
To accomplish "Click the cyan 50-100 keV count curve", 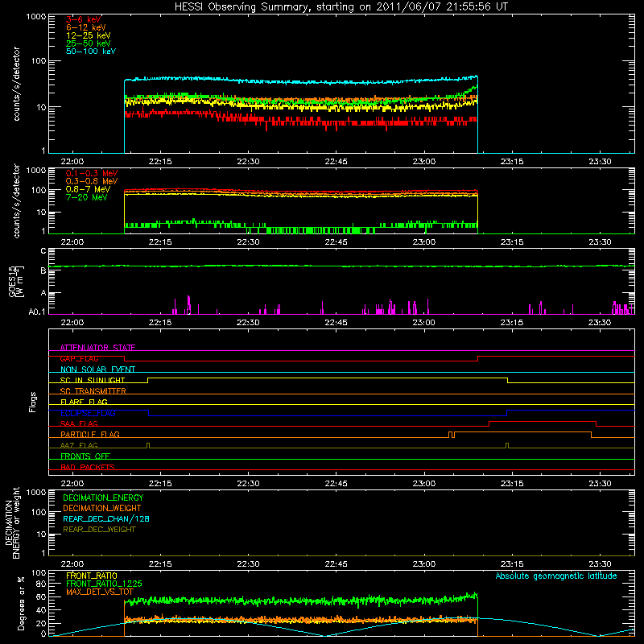I will click(301, 81).
